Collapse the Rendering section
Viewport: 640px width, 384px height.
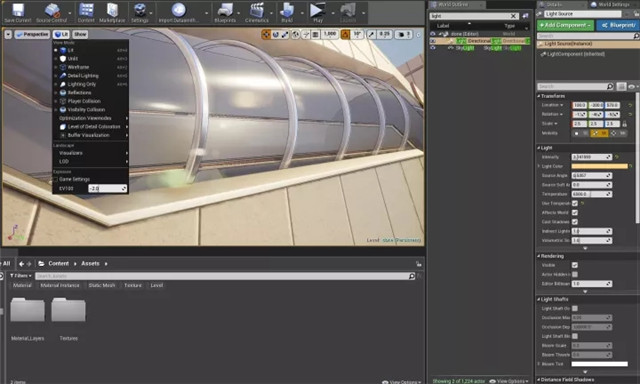coord(538,256)
